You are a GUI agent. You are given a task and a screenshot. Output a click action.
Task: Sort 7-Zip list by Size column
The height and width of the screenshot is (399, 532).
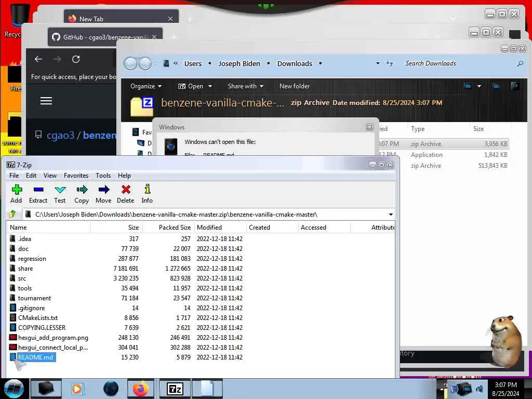(x=116, y=228)
